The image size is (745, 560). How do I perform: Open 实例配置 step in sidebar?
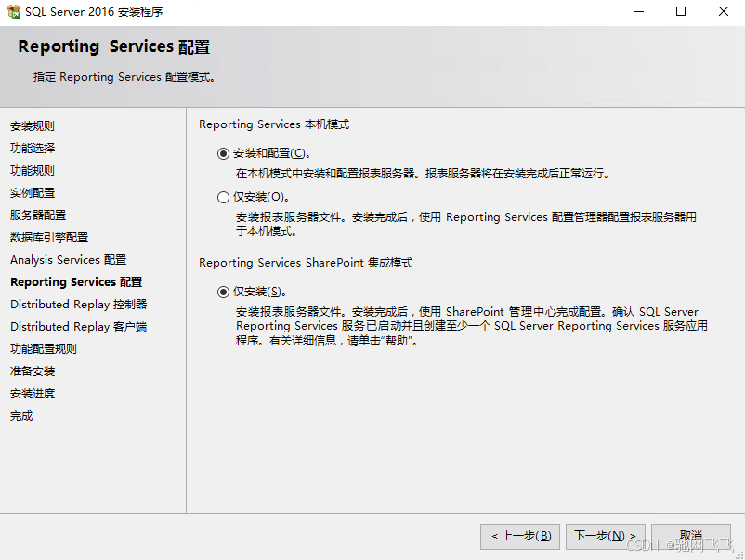coord(33,193)
